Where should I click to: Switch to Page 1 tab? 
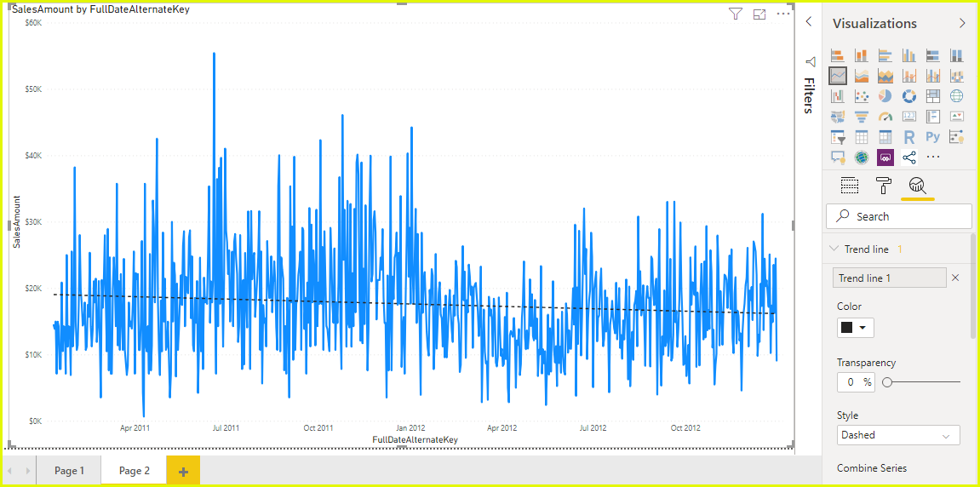click(69, 471)
